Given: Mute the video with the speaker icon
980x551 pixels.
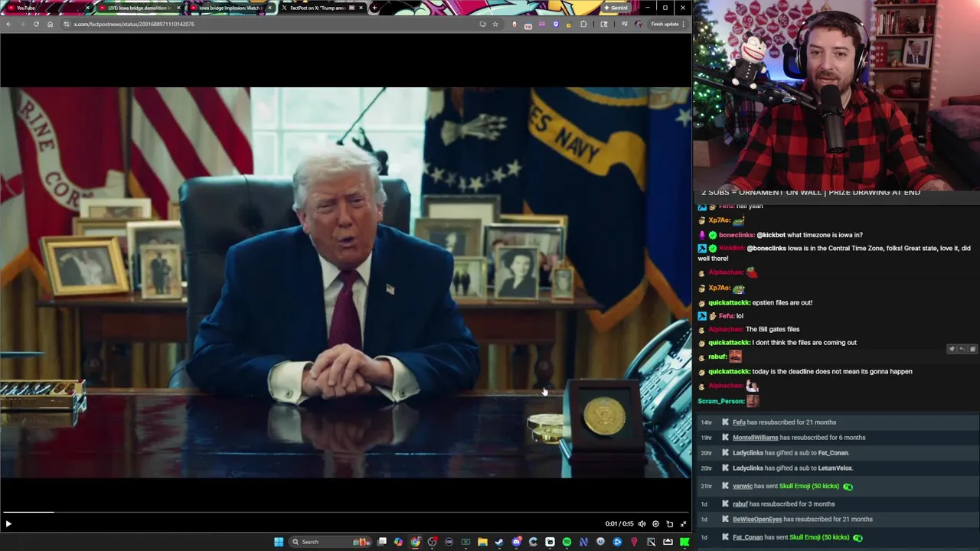Looking at the screenshot, I should 642,523.
